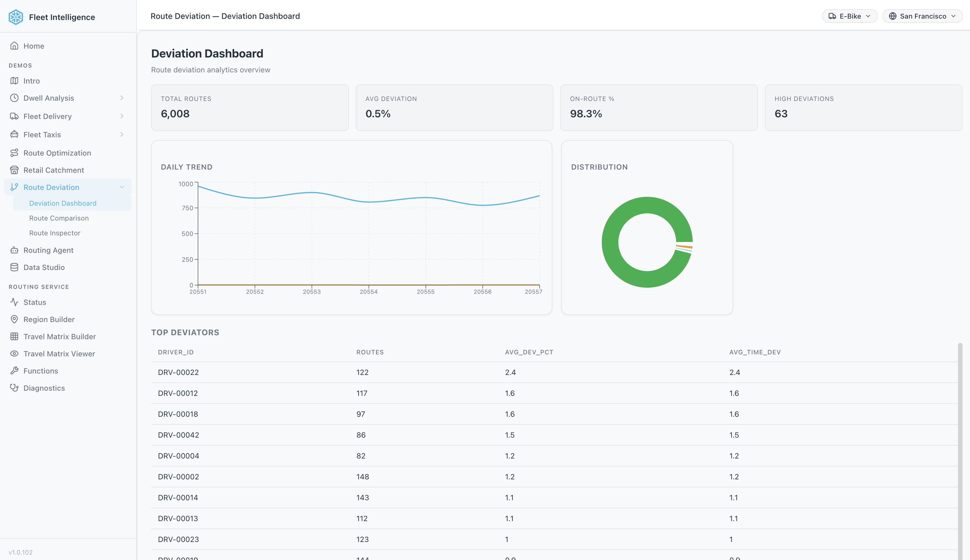Select the Retail Catchment store icon
The image size is (970, 560).
14,170
